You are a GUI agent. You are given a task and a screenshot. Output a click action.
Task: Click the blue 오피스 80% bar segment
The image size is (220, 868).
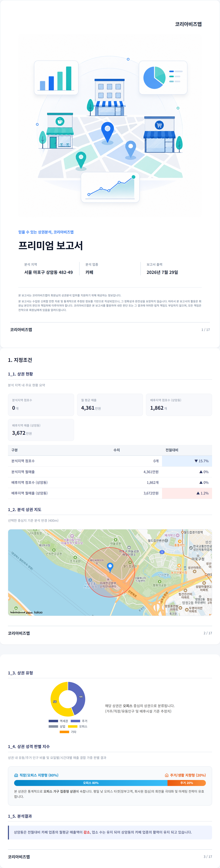[91, 783]
